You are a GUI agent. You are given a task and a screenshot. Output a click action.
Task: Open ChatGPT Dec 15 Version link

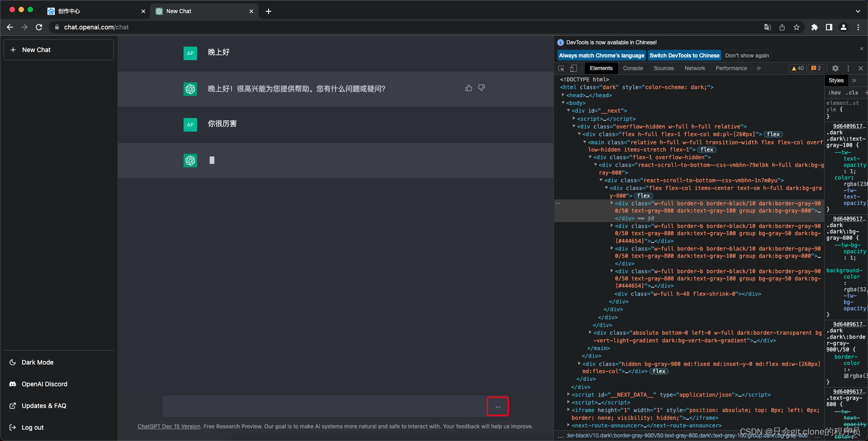coord(169,427)
